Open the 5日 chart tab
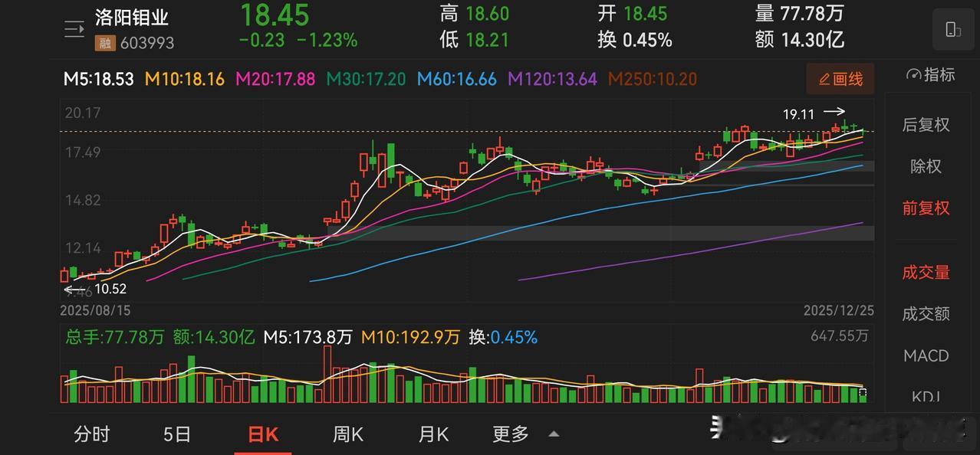980x455 pixels. coord(177,434)
